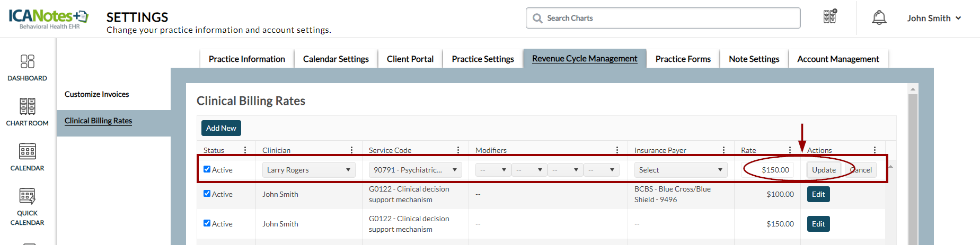
Task: Open Status column menu dots
Action: pyautogui.click(x=245, y=150)
